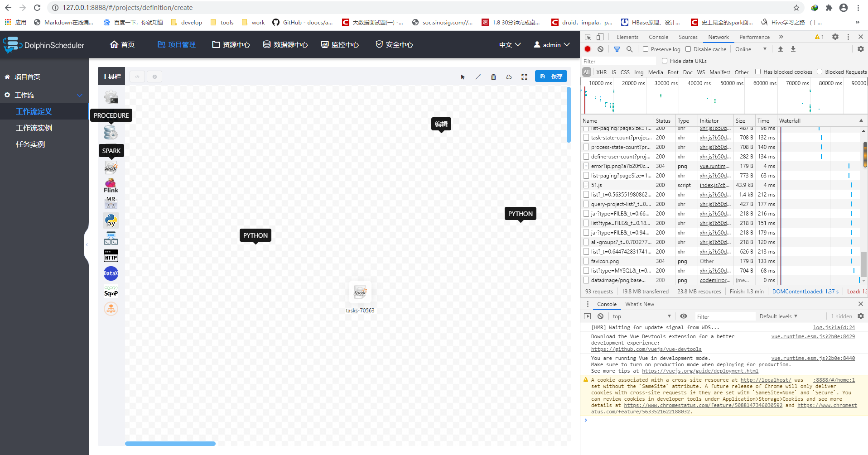Image resolution: width=868 pixels, height=455 pixels.
Task: Check Has blocked cookies
Action: tap(758, 72)
